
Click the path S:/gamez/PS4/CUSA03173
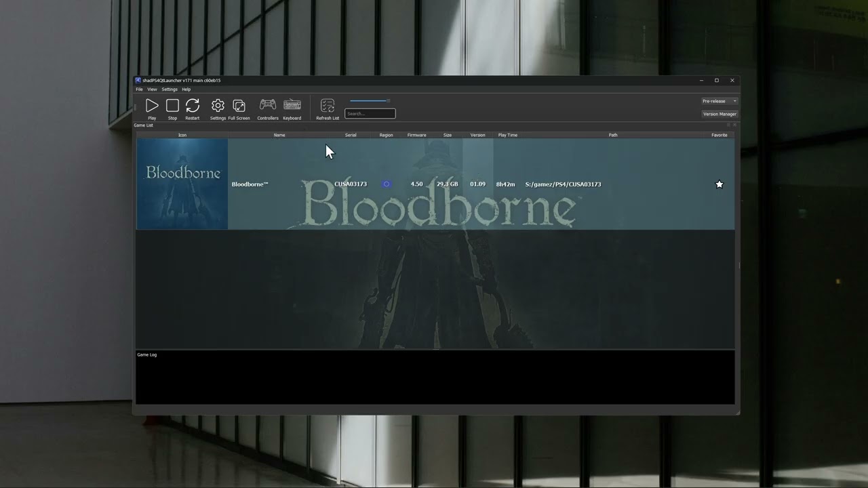(563, 184)
